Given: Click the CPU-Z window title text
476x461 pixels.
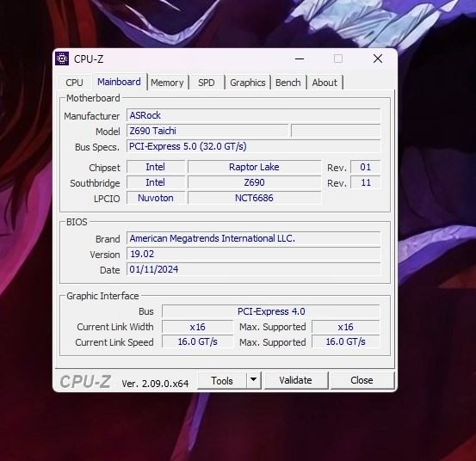Looking at the screenshot, I should point(89,58).
